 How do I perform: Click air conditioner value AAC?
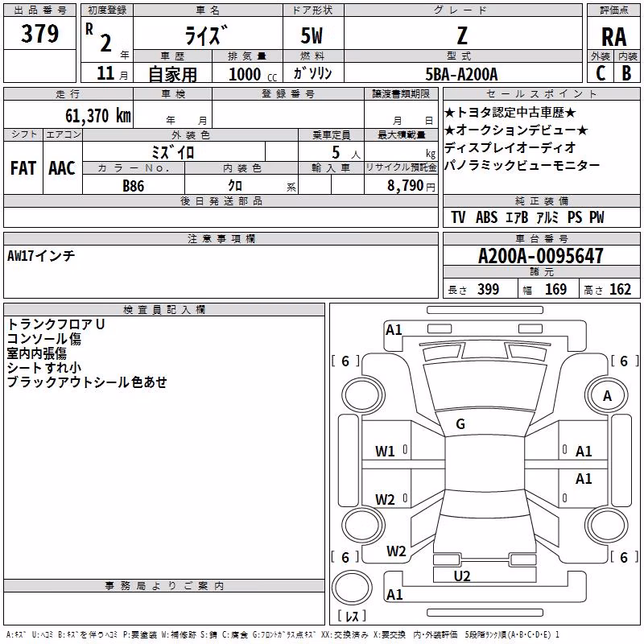click(62, 168)
